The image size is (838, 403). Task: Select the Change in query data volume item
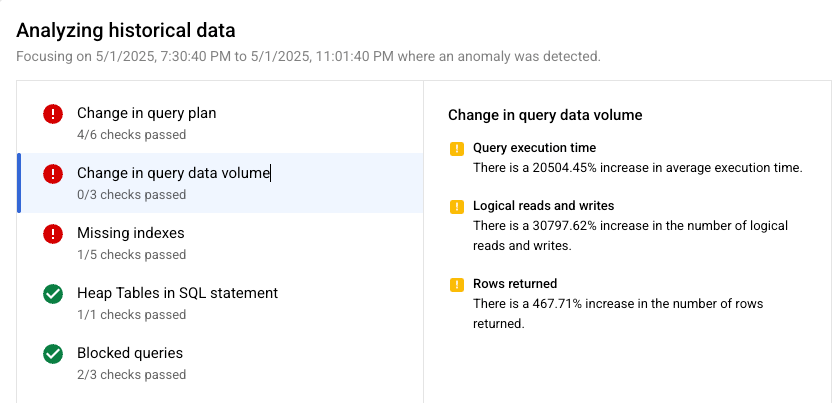pos(173,173)
